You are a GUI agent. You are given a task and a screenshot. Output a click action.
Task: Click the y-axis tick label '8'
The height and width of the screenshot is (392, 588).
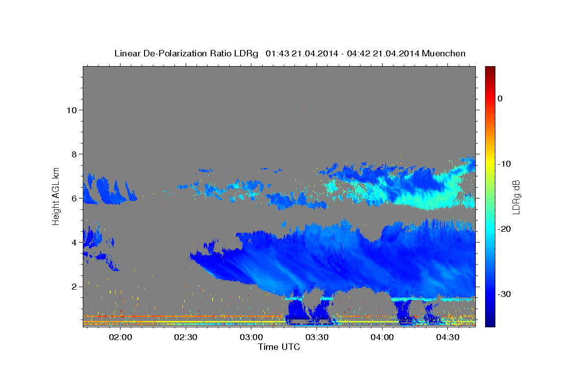pos(74,154)
